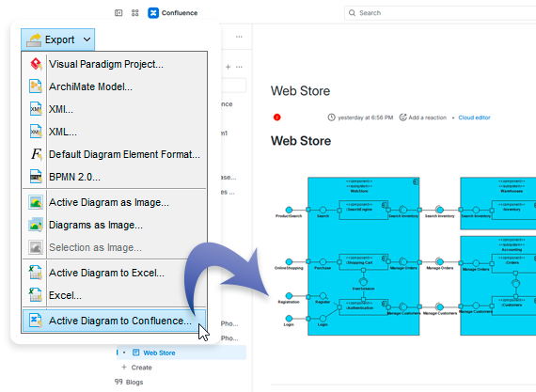Choose XML... from the Export menu
This screenshot has height=392, width=536.
(x=115, y=132)
